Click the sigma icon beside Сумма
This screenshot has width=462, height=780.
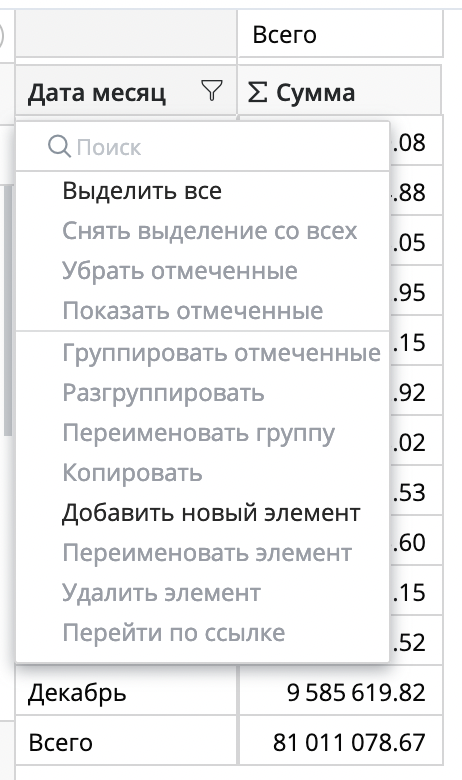[x=257, y=93]
